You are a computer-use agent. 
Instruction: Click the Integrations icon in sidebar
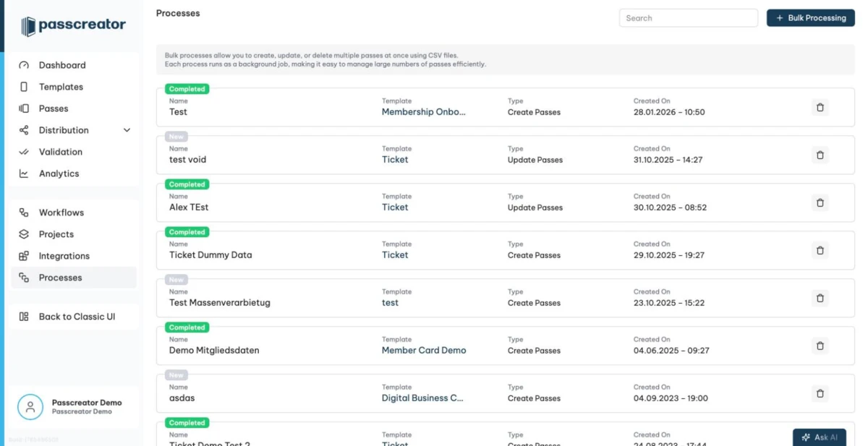point(24,256)
